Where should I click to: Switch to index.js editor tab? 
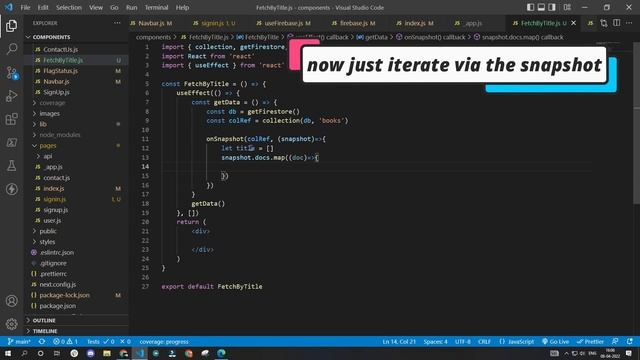418,23
